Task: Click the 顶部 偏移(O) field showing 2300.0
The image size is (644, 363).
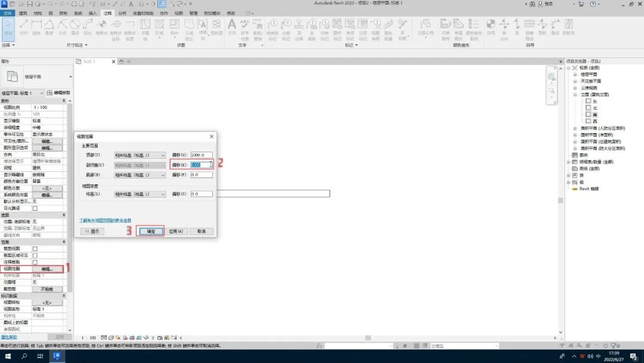Action: coord(202,155)
